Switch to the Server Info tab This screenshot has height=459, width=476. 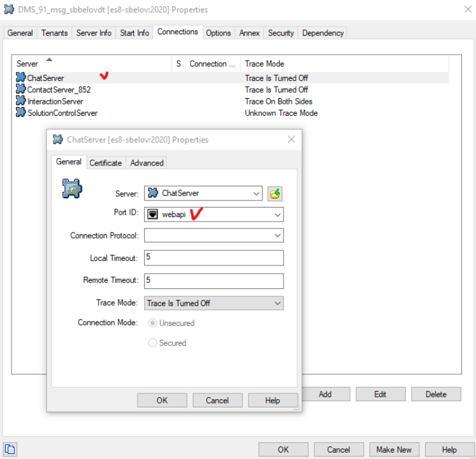[94, 32]
